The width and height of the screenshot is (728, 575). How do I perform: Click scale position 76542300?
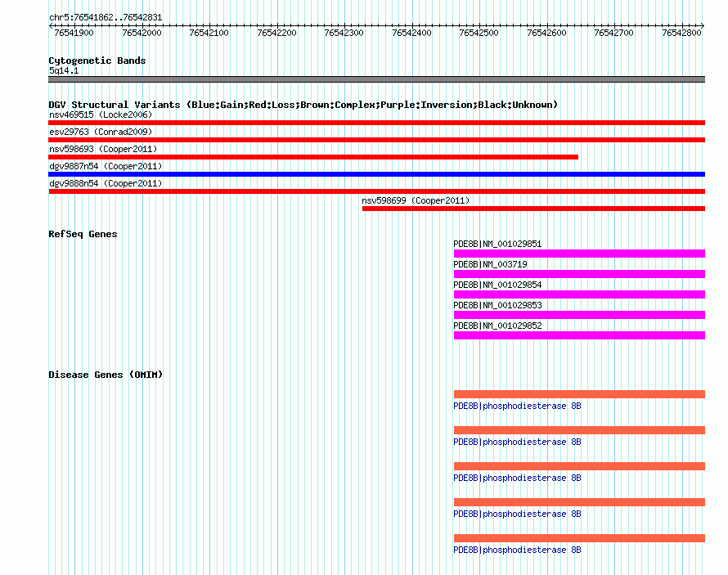point(344,33)
